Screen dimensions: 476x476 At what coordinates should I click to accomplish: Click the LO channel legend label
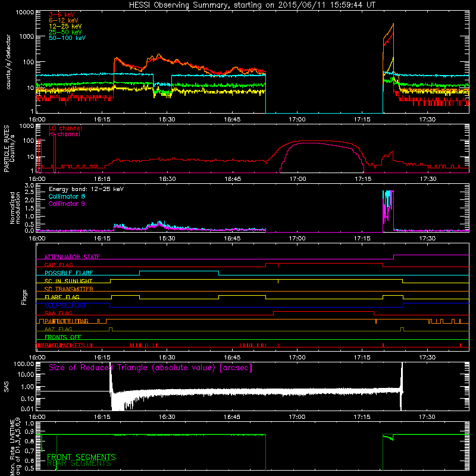tap(65, 128)
